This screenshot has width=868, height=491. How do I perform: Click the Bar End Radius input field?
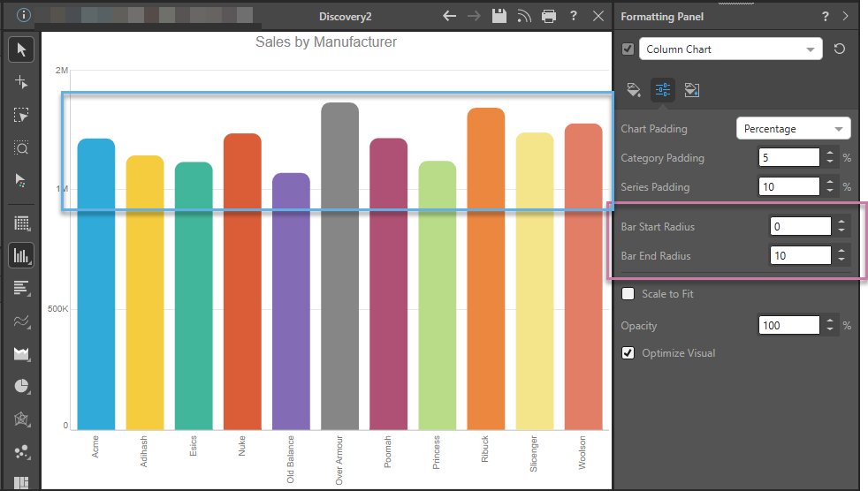(x=800, y=256)
